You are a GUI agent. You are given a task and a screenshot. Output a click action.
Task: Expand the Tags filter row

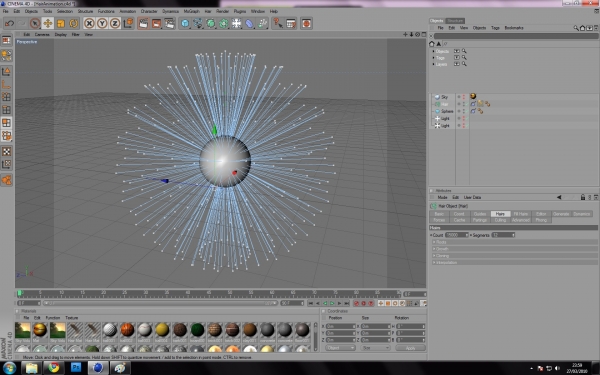coord(434,58)
